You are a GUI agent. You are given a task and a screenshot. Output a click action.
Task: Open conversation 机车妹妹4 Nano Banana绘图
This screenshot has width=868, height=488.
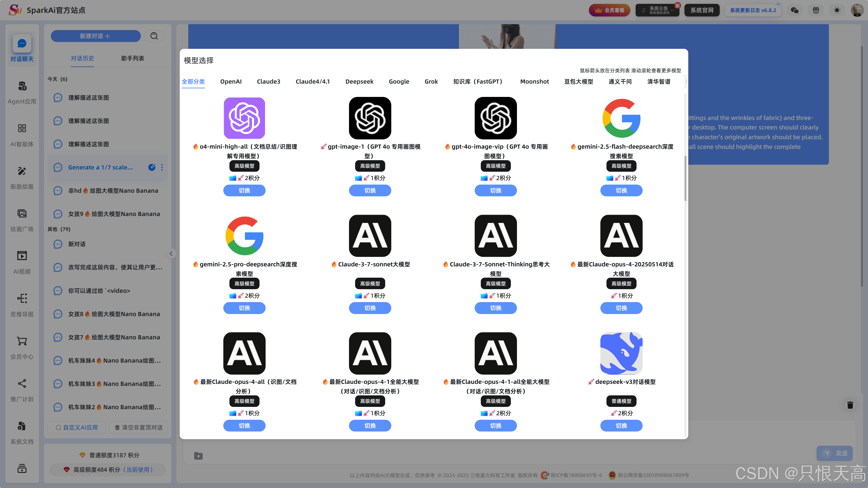[x=108, y=361]
